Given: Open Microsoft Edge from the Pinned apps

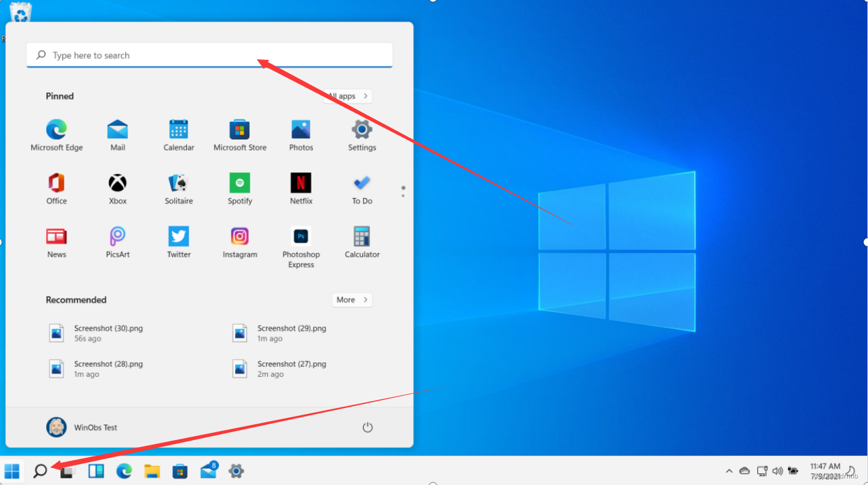Looking at the screenshot, I should [57, 136].
